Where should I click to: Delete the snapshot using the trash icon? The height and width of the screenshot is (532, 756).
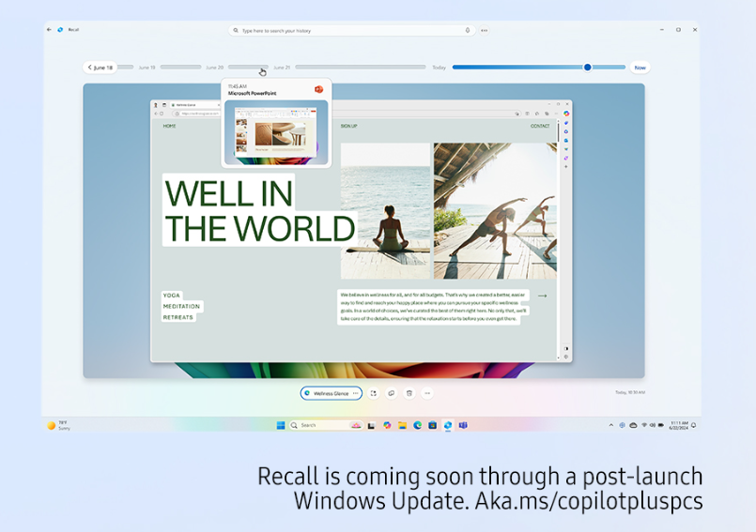click(409, 393)
